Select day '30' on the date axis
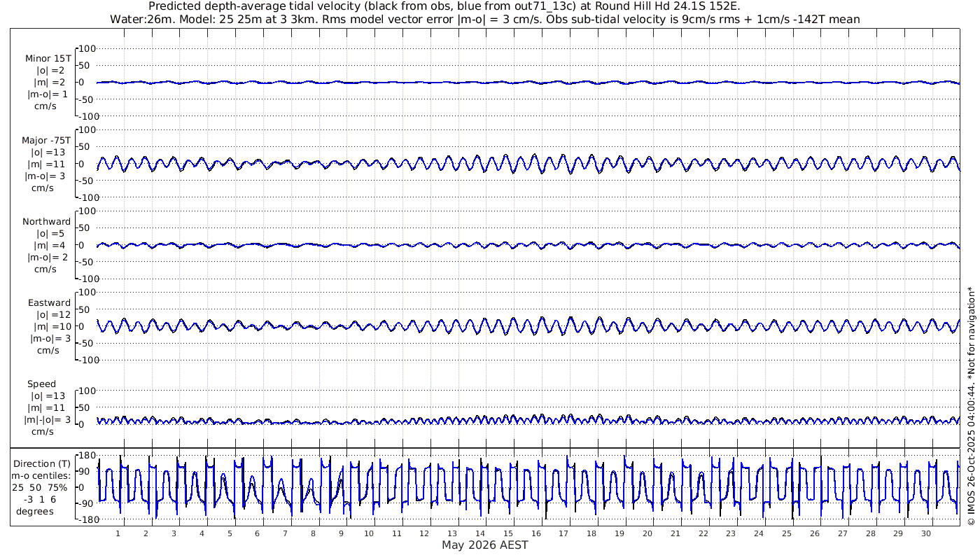 click(926, 533)
